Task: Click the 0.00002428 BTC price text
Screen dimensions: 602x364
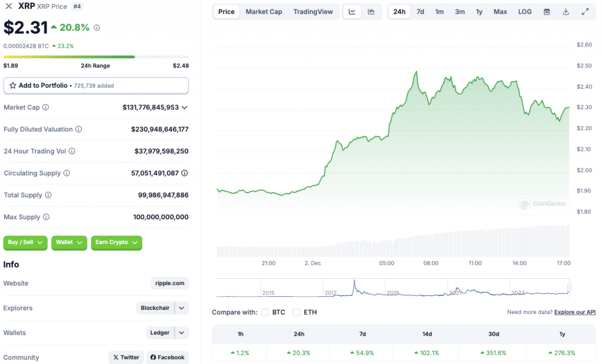Action: (26, 46)
